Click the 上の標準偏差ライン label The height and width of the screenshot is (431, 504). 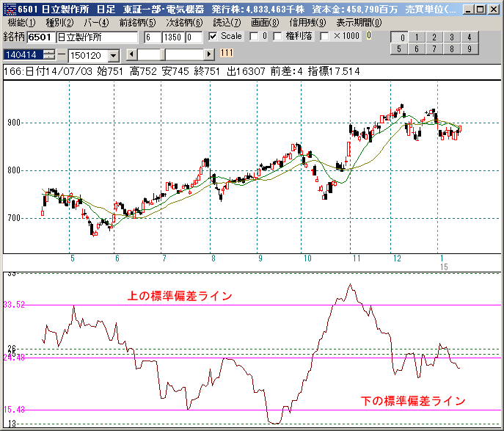[x=180, y=296]
